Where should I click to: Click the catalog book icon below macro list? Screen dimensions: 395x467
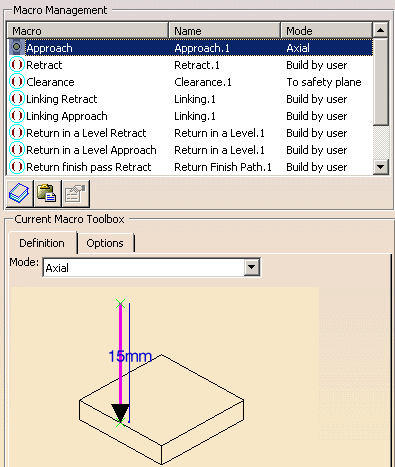click(x=20, y=194)
